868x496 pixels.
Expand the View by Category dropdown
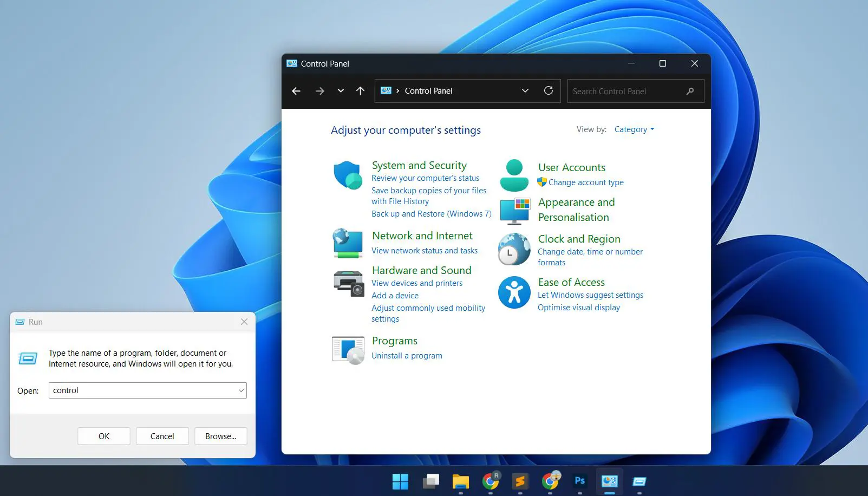click(x=634, y=129)
